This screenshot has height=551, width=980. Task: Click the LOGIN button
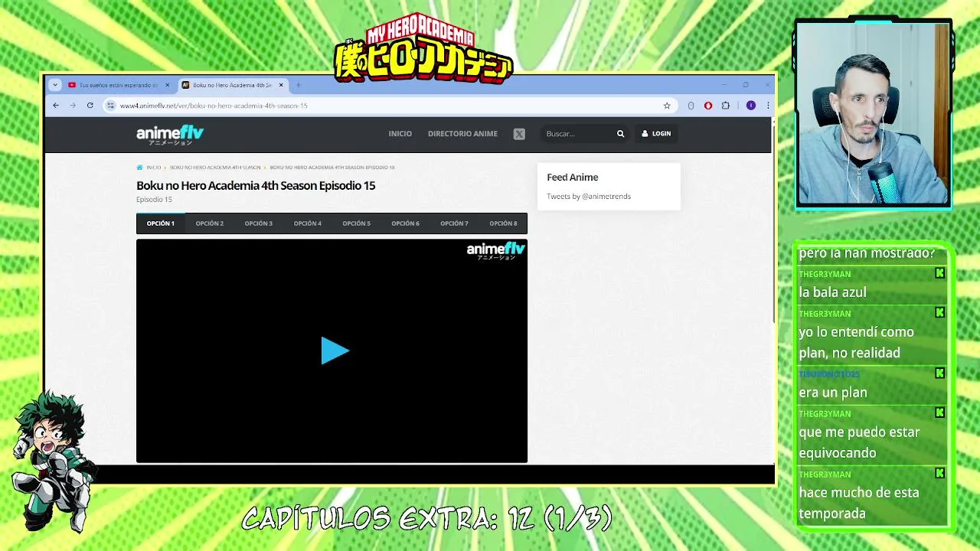pos(656,134)
